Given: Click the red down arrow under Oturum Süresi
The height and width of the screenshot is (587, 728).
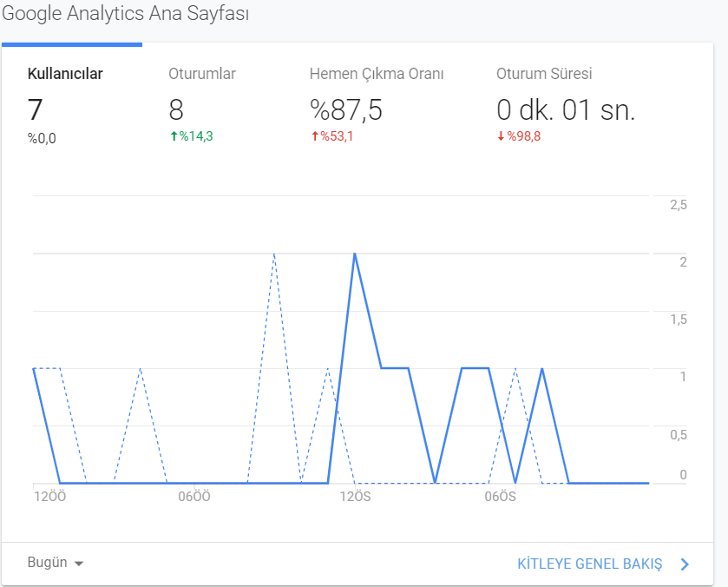Looking at the screenshot, I should (501, 136).
